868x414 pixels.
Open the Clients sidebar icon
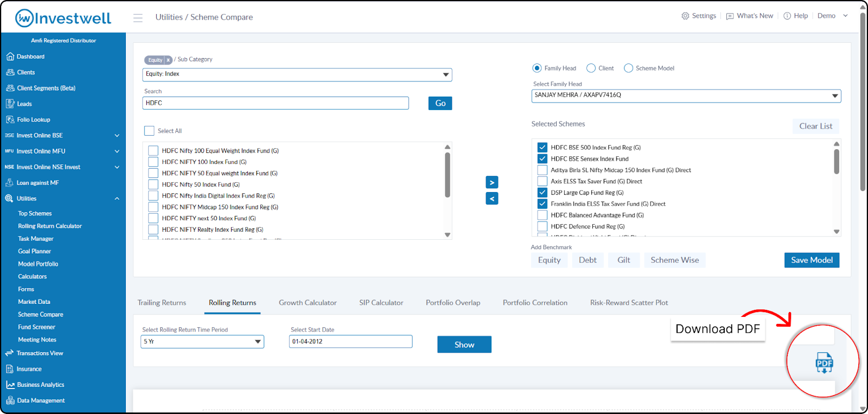coord(10,72)
